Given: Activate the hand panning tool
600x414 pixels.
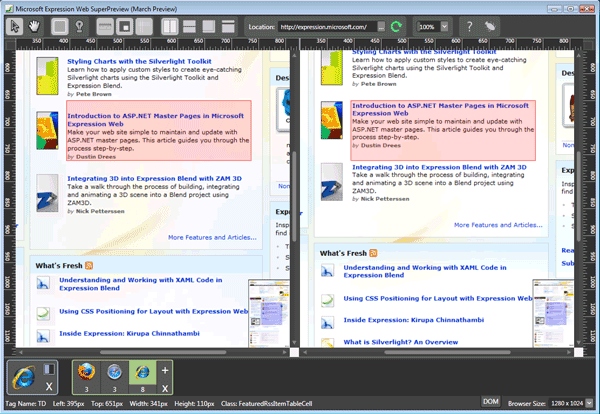Looking at the screenshot, I should click(36, 24).
